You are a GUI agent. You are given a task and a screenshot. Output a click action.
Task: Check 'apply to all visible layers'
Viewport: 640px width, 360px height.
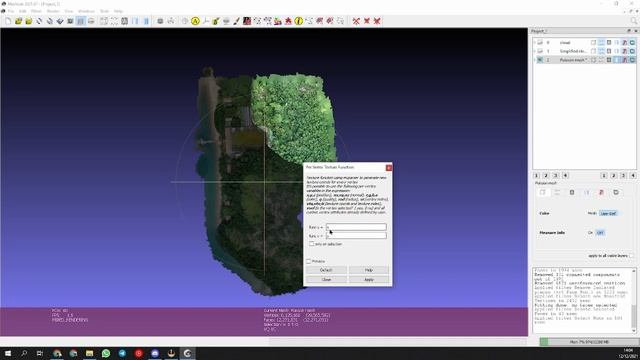pos(632,256)
